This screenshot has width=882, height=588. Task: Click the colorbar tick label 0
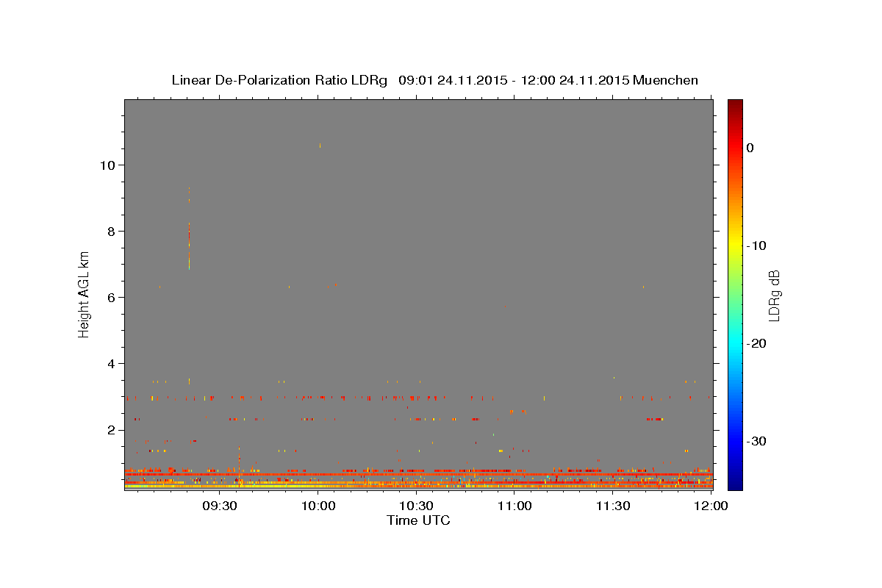tap(750, 148)
